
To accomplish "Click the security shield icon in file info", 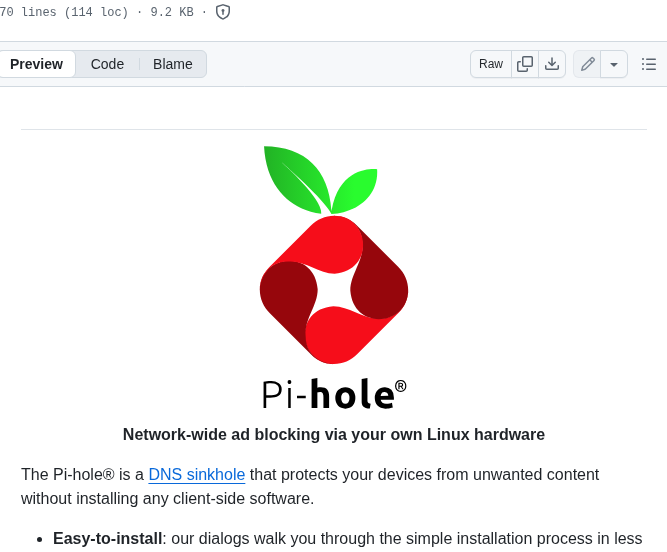I will coord(223,12).
